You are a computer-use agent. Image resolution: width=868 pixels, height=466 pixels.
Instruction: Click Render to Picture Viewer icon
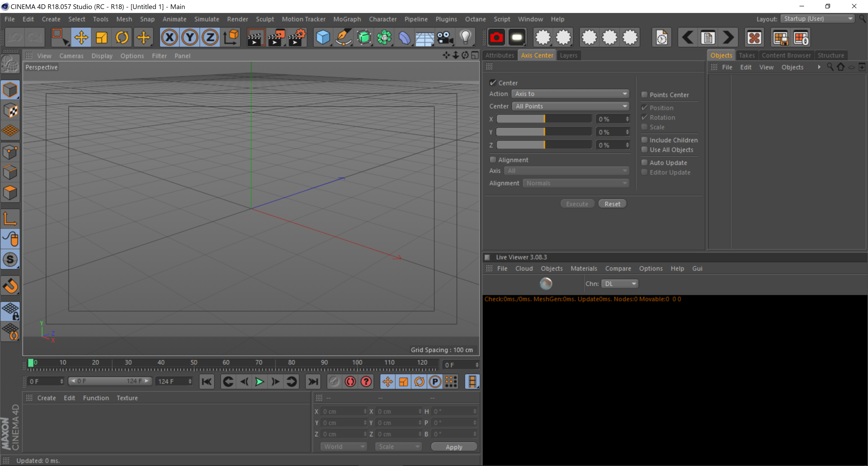tap(276, 37)
